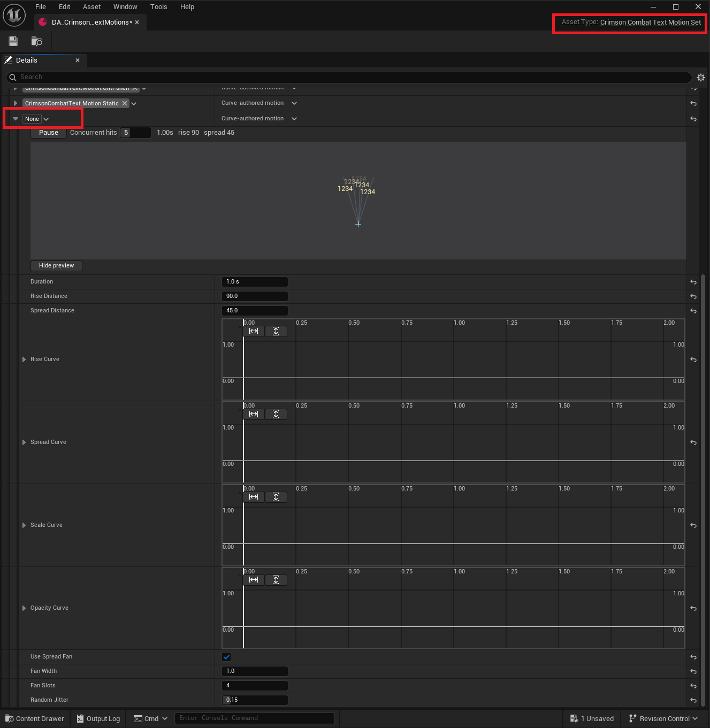Close the DA_Crimson asset tab
The width and height of the screenshot is (710, 728).
(137, 22)
